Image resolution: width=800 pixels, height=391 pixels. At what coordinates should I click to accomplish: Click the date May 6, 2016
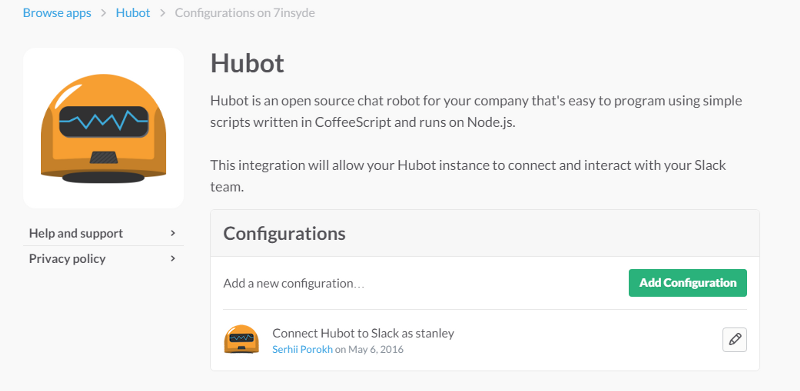[x=376, y=350]
